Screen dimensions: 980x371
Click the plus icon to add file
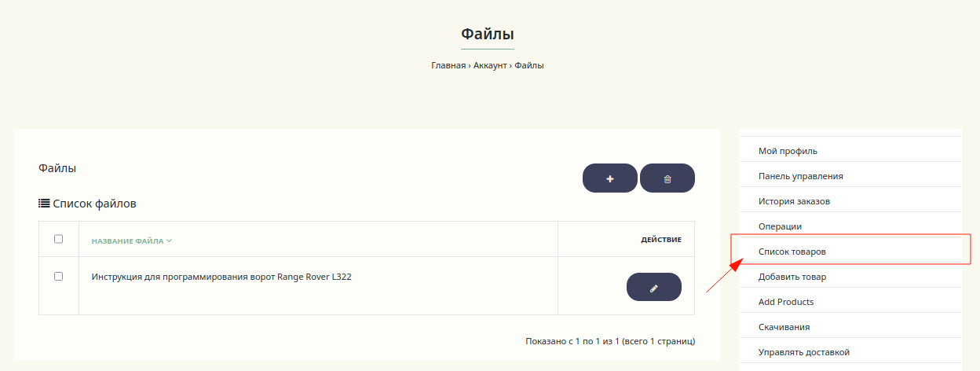(x=610, y=178)
